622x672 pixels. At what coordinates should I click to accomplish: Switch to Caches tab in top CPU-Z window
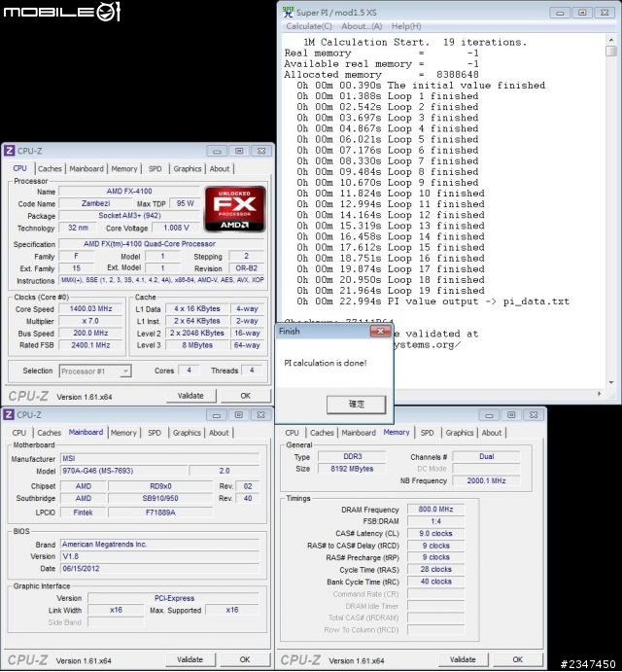pyautogui.click(x=50, y=168)
